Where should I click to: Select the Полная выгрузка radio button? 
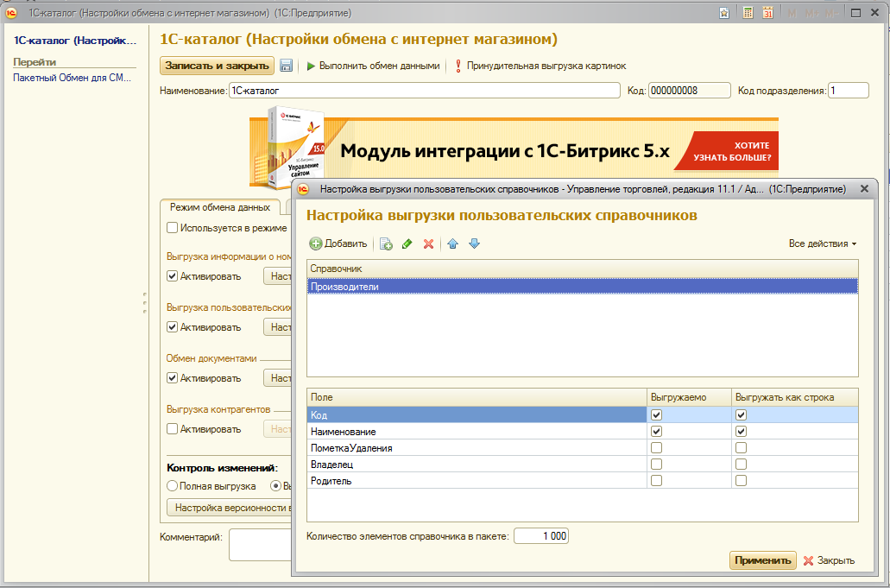pos(173,486)
